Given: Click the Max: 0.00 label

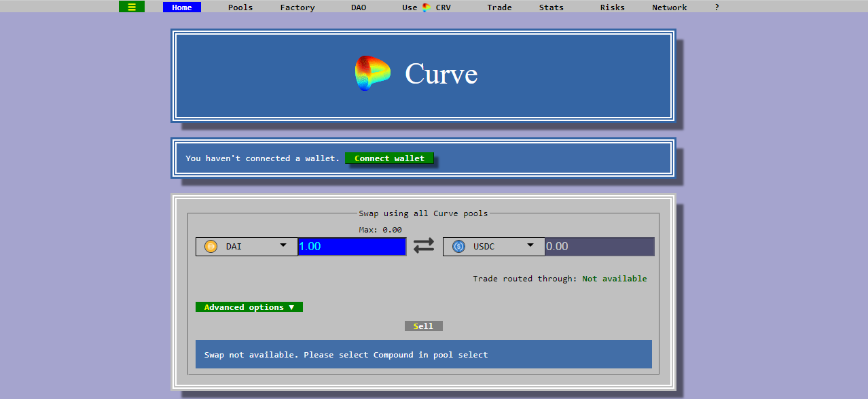Looking at the screenshot, I should (380, 230).
